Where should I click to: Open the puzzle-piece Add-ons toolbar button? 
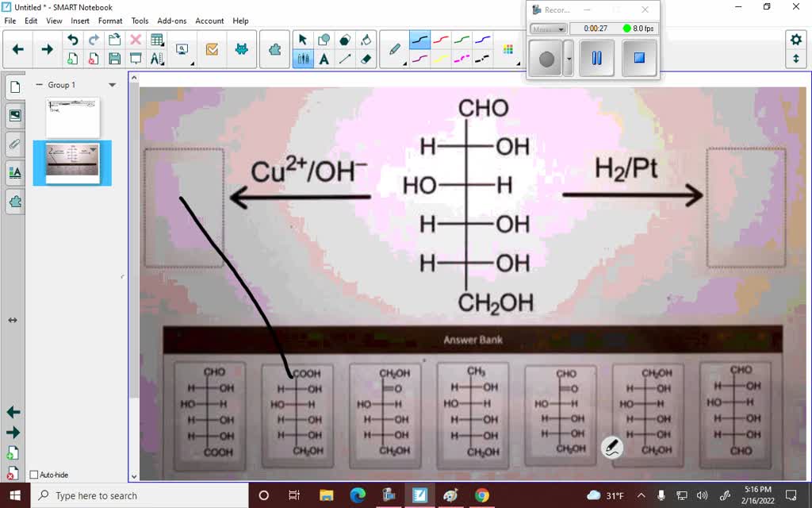pos(274,49)
